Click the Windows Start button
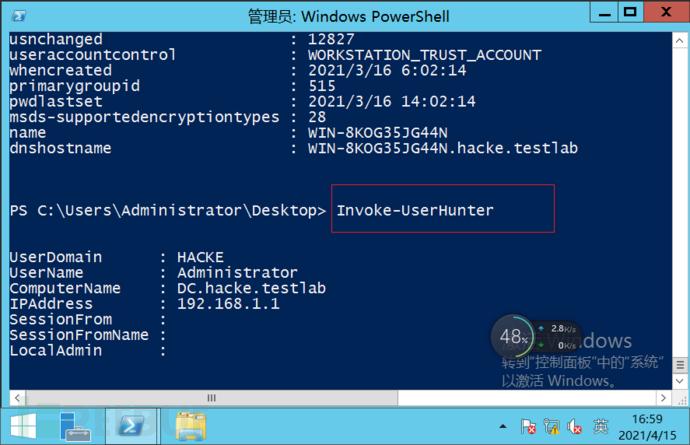This screenshot has height=445, width=690. (x=22, y=426)
